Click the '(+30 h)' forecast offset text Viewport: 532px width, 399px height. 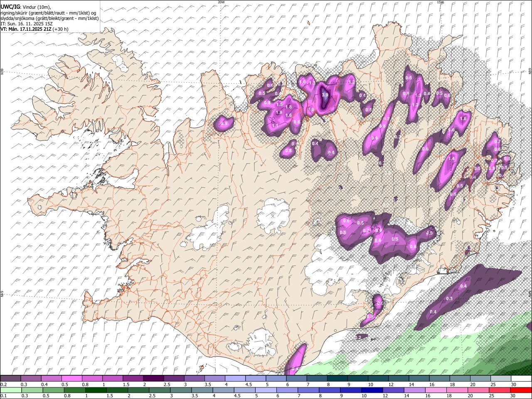[x=61, y=29]
